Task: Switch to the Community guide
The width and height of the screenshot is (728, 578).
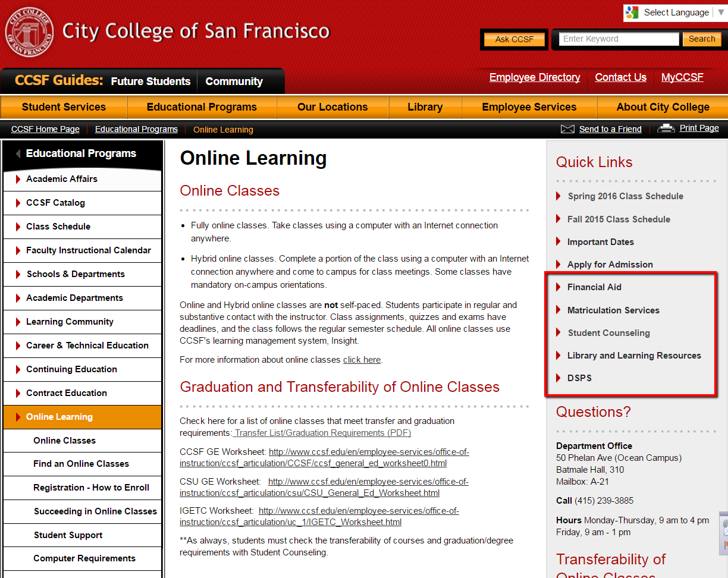Action: [234, 81]
